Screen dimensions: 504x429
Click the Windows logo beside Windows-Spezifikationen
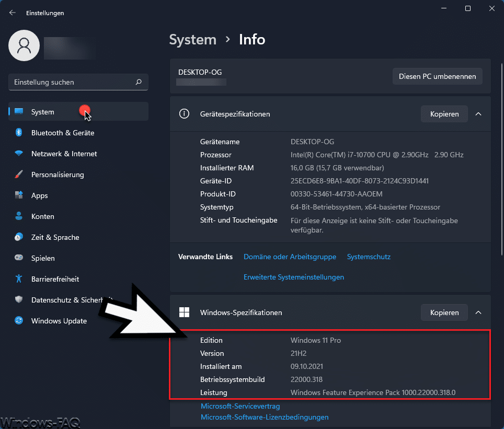click(184, 312)
